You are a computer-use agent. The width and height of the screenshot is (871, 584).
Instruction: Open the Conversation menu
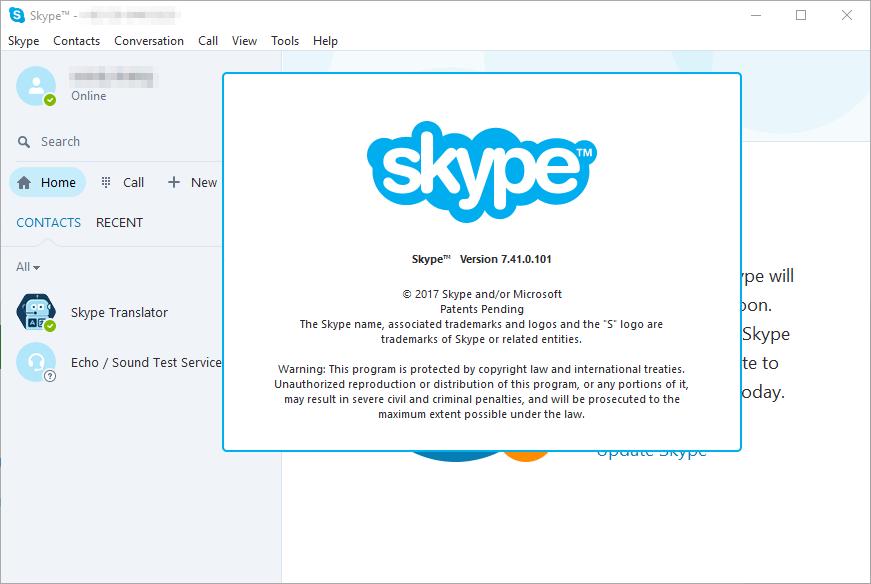point(148,41)
